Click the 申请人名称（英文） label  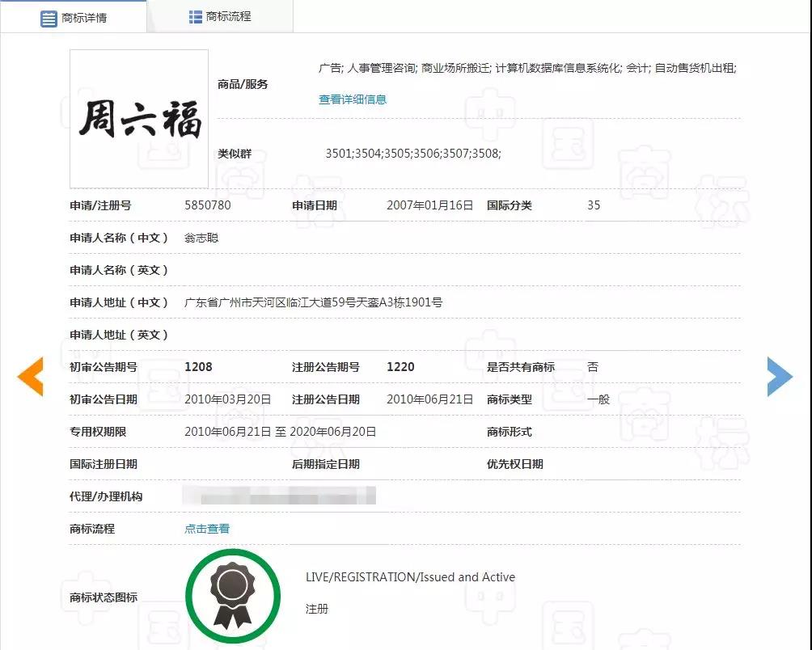(x=119, y=270)
